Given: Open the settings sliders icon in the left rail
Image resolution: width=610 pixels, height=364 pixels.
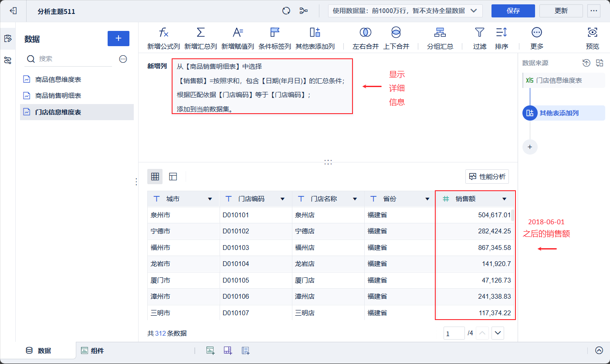Looking at the screenshot, I should coord(7,61).
